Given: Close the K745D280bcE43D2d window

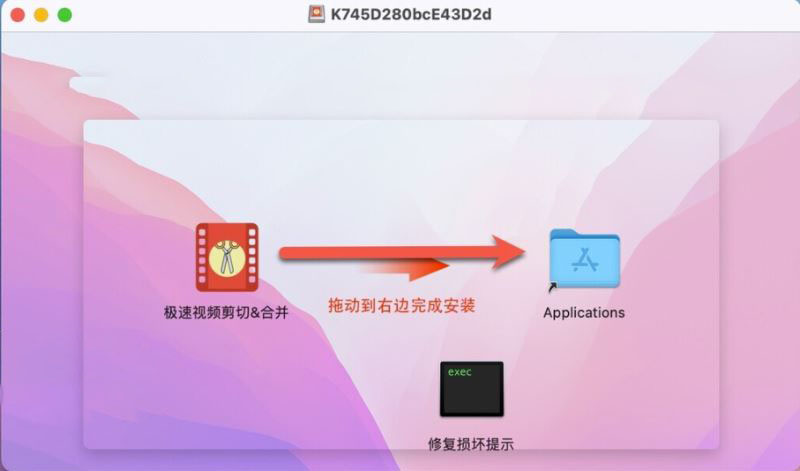Looking at the screenshot, I should pyautogui.click(x=18, y=15).
